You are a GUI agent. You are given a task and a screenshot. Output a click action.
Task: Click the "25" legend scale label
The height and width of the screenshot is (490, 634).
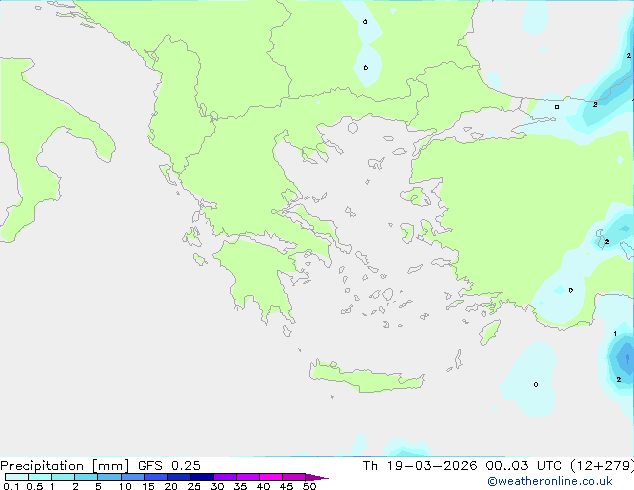[194, 486]
